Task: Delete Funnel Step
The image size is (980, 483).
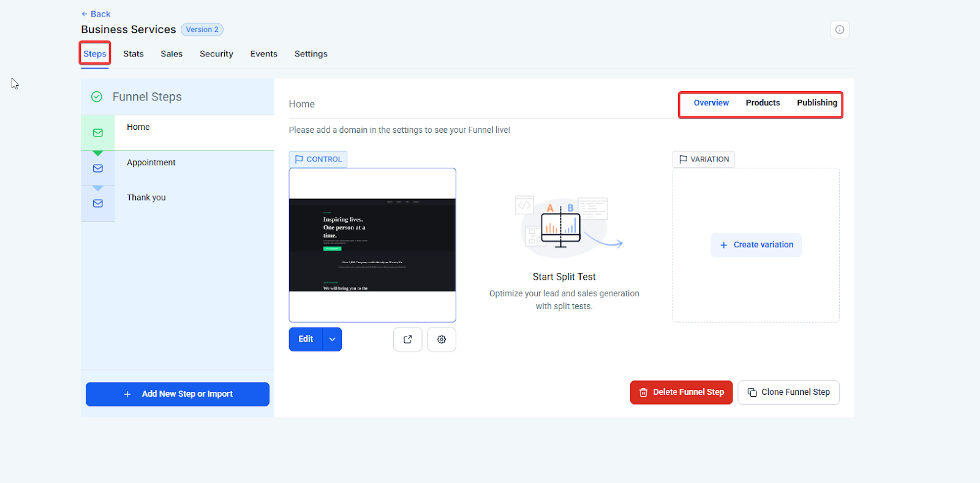Action: (681, 392)
